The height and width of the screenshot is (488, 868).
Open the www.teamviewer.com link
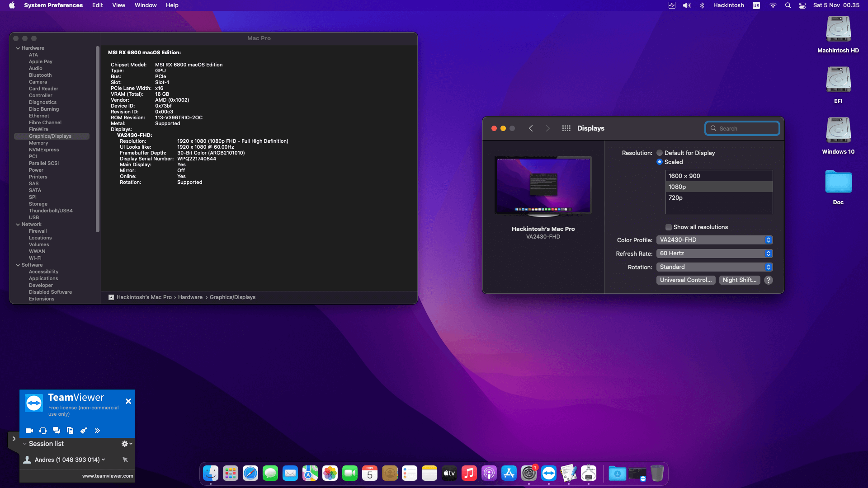tap(108, 476)
